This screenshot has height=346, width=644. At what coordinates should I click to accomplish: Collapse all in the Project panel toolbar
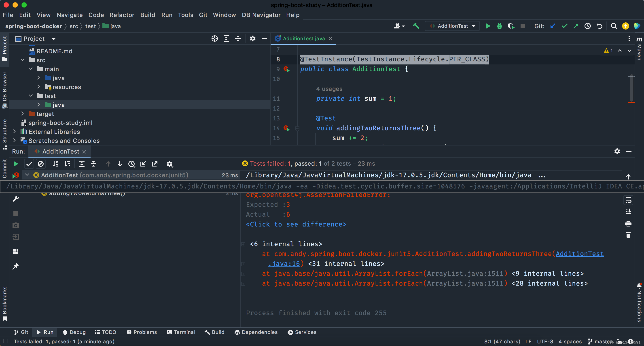(x=238, y=38)
